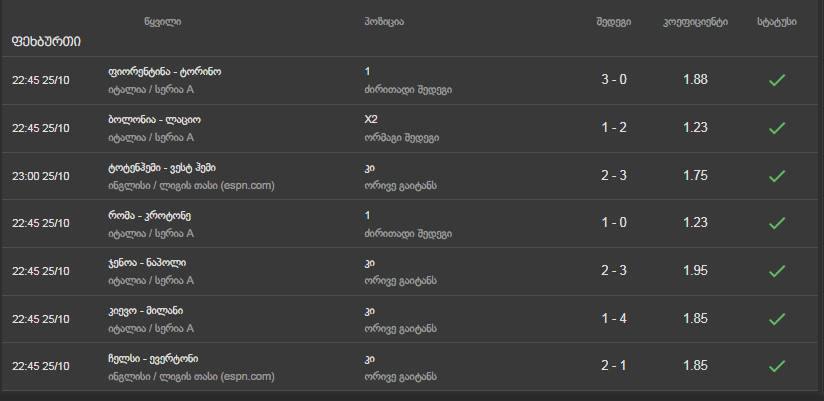Click the წყვილი column header

pos(162,22)
